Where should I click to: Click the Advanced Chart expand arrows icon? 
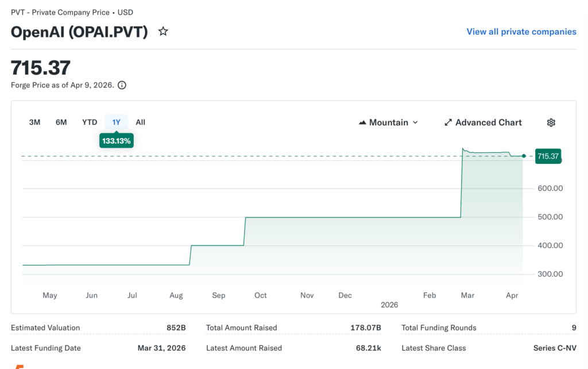448,122
